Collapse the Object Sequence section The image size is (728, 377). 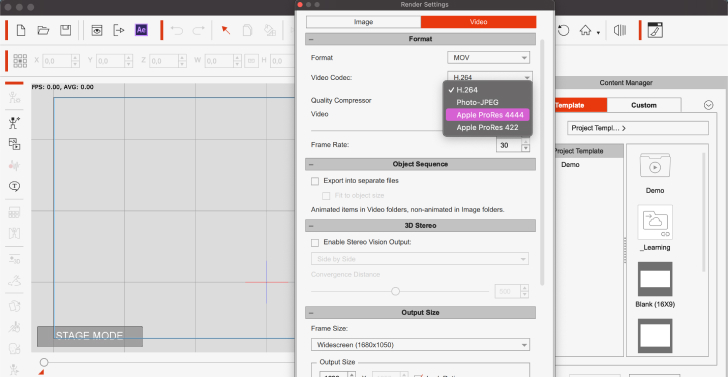[311, 164]
